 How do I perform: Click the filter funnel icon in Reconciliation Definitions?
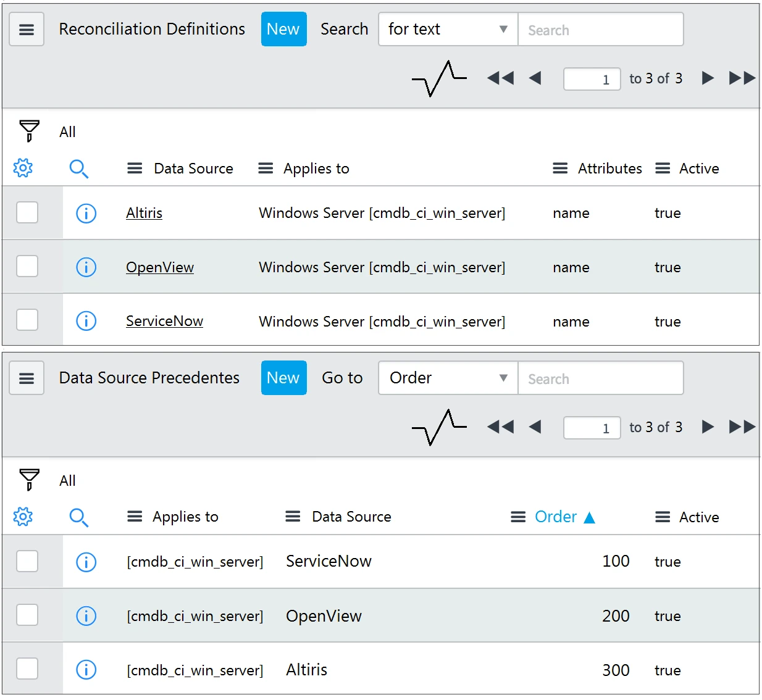[x=29, y=131]
